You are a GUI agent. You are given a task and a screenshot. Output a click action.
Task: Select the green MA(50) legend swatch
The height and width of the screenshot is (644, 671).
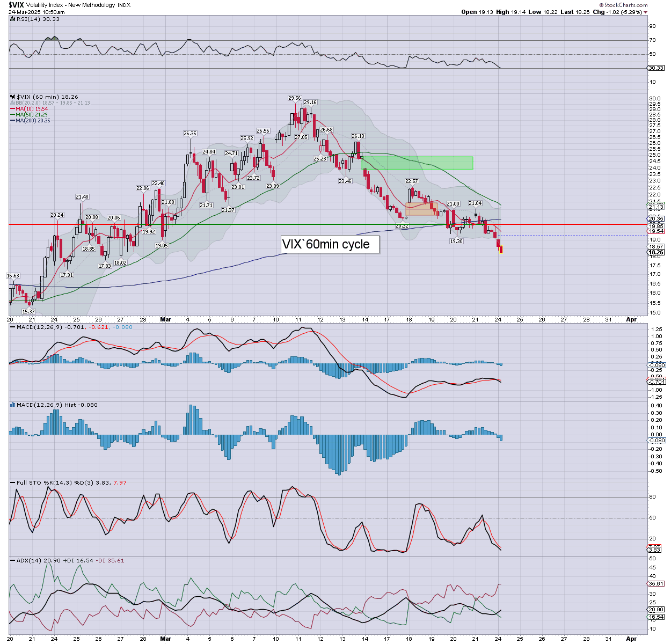12,115
